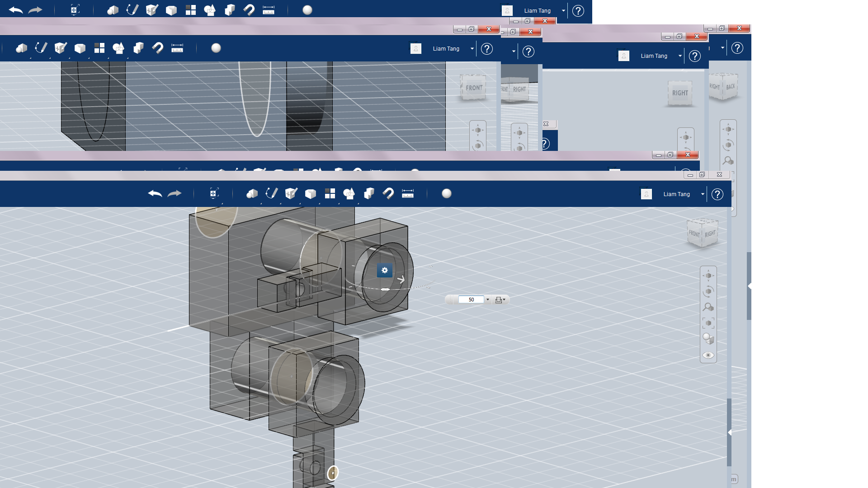The width and height of the screenshot is (868, 488).
Task: Click the value field showing 50
Action: (471, 300)
